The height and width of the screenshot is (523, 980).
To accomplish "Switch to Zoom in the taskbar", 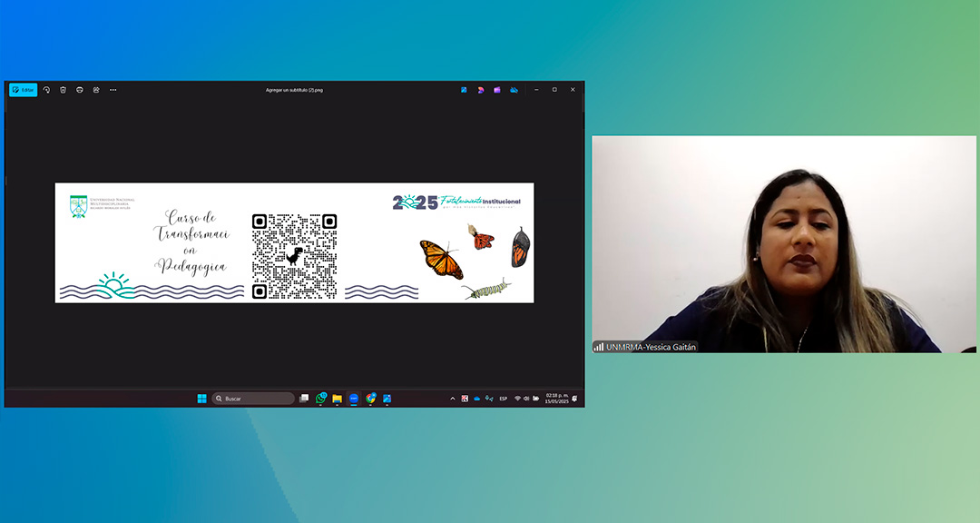I will [354, 399].
